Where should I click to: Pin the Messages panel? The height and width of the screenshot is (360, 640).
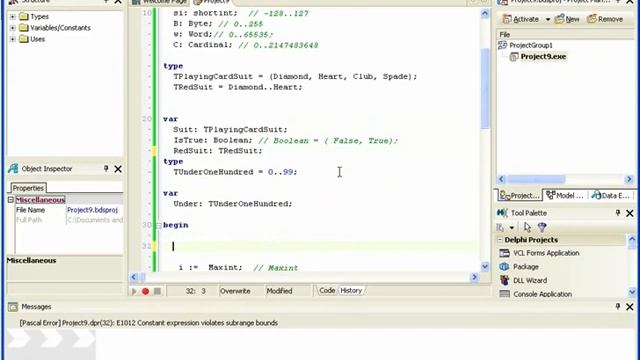tap(618, 307)
